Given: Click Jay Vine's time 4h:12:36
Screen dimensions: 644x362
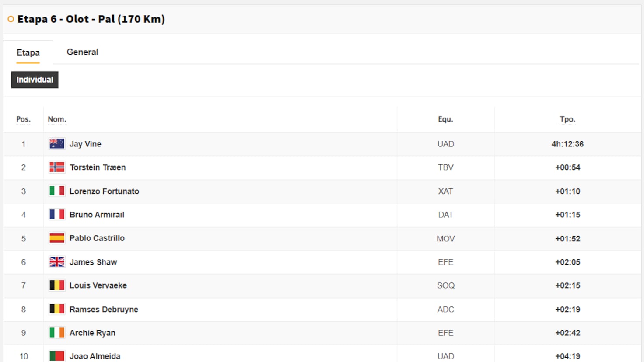Looking at the screenshot, I should click(x=567, y=144).
